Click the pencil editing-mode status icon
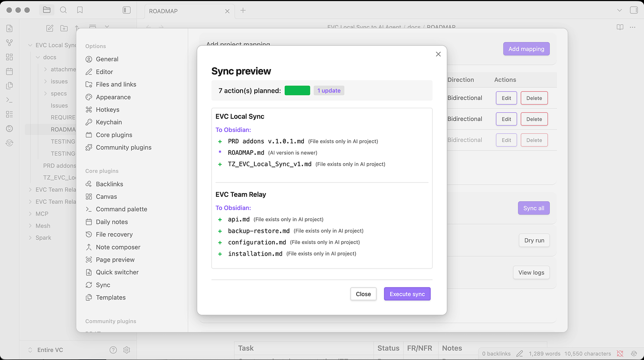644x360 pixels. pos(520,353)
